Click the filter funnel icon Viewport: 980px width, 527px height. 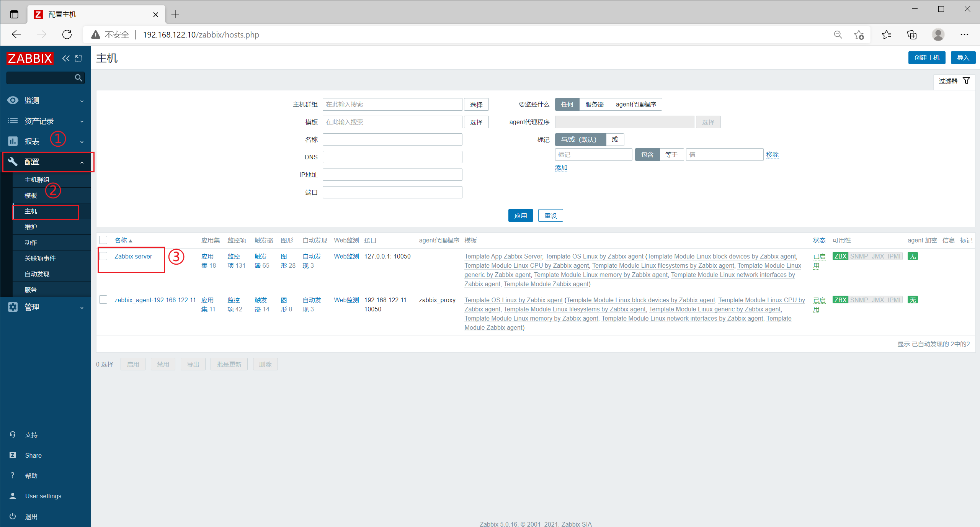pos(966,81)
